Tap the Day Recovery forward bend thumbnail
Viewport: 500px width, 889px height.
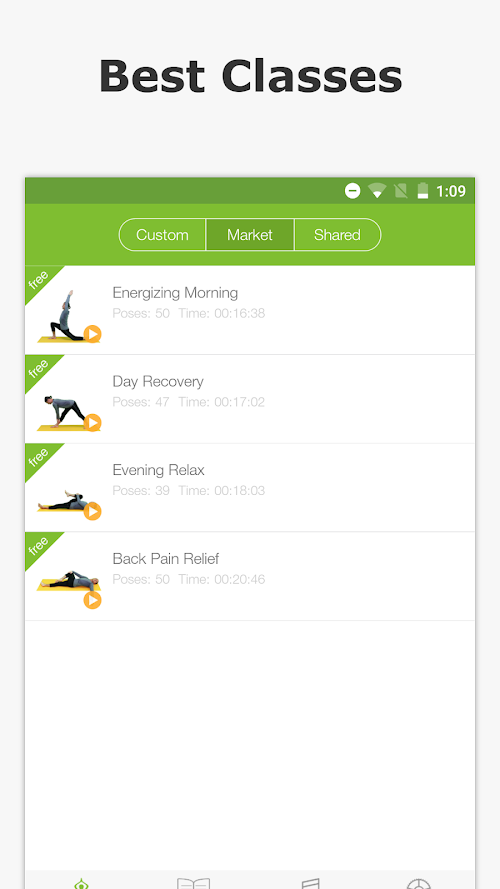pos(63,413)
